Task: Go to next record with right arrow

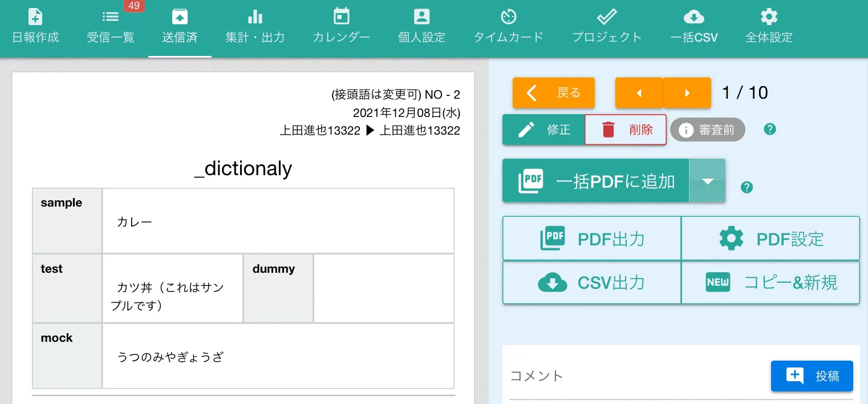Action: [687, 92]
